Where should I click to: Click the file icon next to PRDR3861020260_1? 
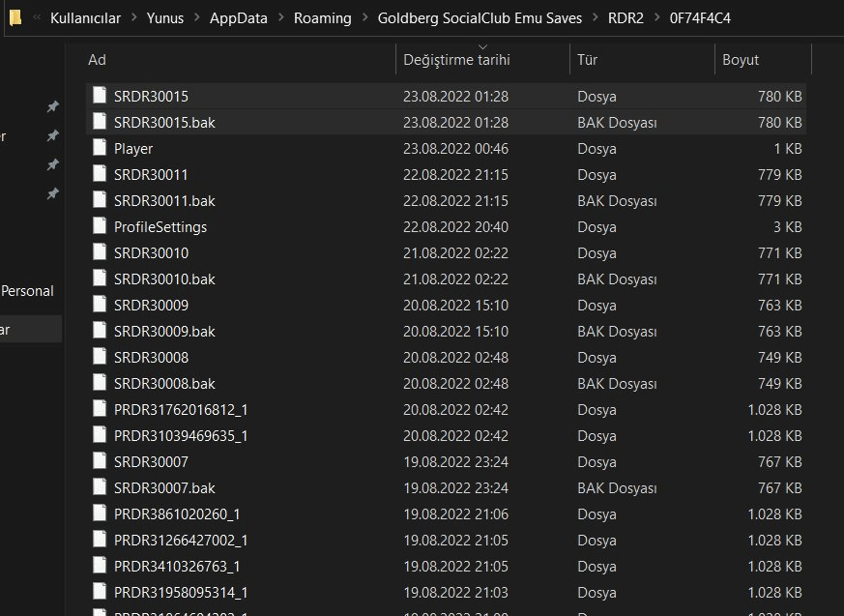pos(100,513)
